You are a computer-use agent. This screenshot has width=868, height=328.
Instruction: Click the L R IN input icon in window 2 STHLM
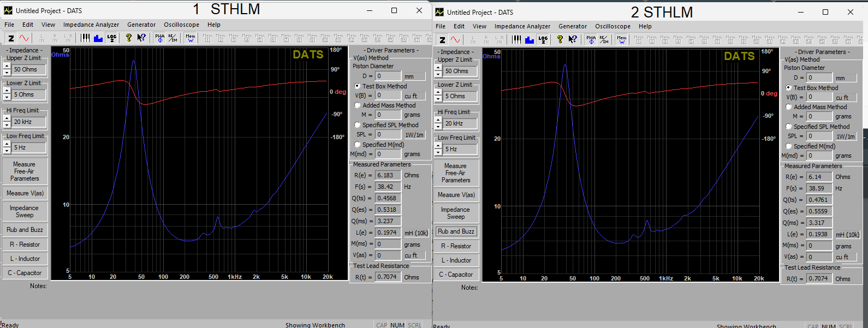click(499, 39)
